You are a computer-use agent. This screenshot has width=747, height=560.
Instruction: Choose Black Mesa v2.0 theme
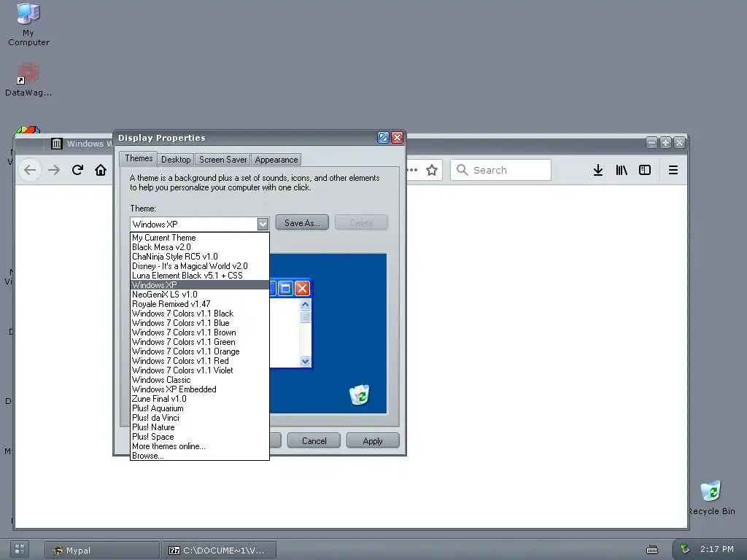click(x=200, y=246)
